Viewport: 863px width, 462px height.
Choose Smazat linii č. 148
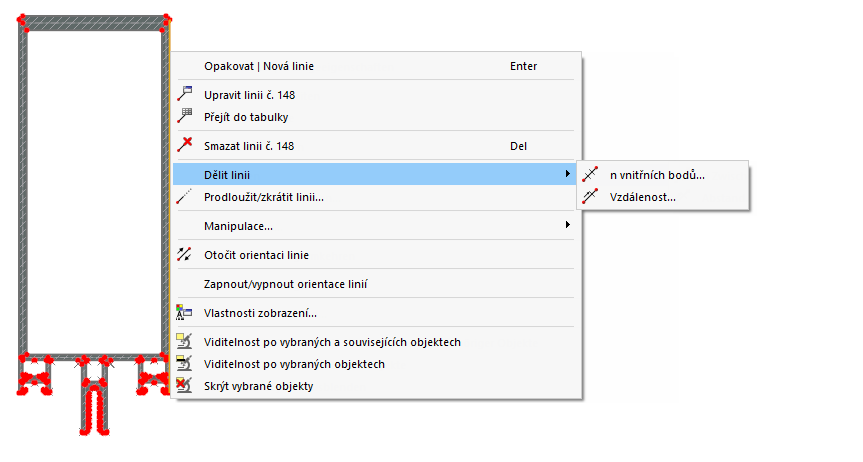coord(249,146)
